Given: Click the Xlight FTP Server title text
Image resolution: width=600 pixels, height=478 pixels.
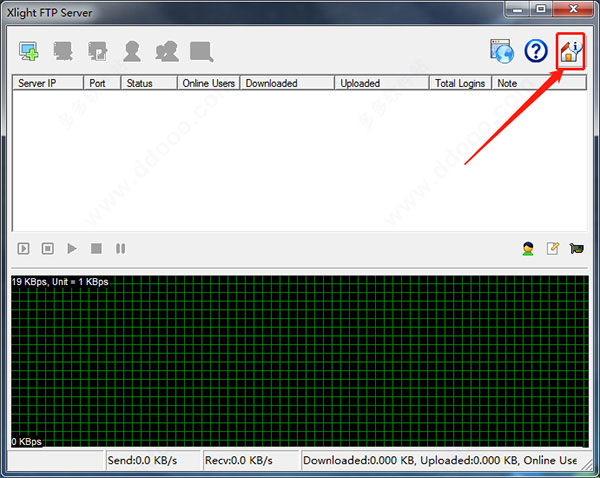Looking at the screenshot, I should (49, 13).
